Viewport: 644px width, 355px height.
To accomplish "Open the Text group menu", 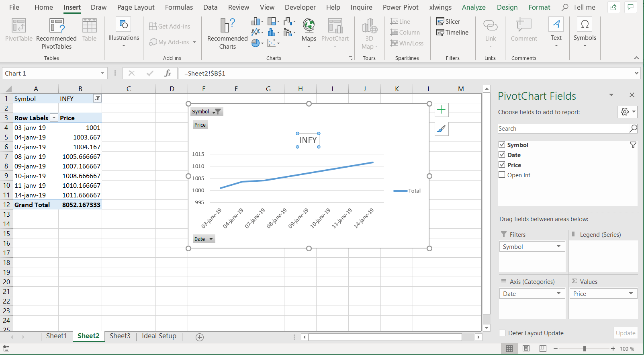I will click(x=556, y=33).
